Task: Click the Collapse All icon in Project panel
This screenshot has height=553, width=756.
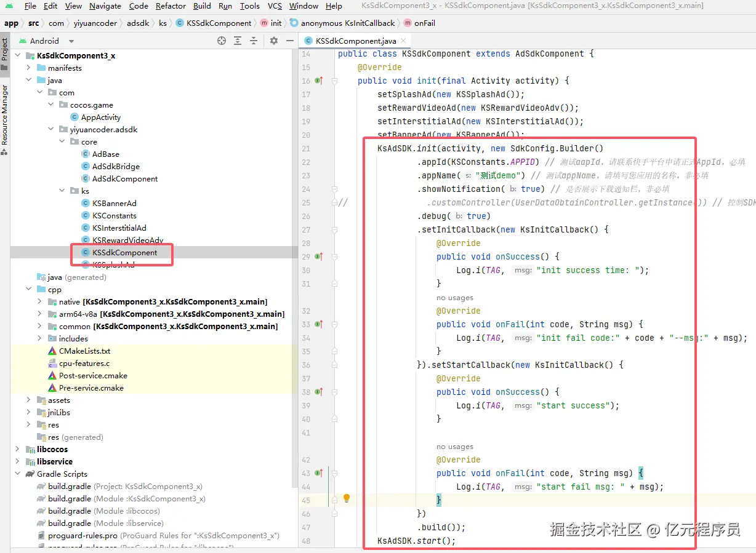Action: [x=254, y=41]
